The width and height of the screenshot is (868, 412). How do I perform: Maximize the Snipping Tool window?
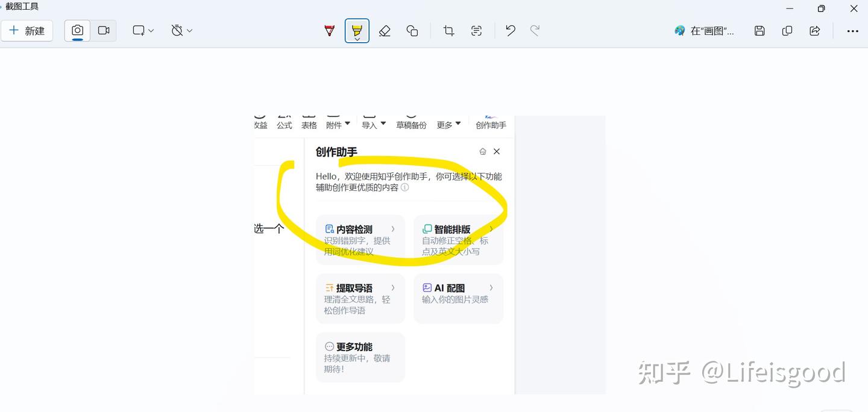click(821, 8)
